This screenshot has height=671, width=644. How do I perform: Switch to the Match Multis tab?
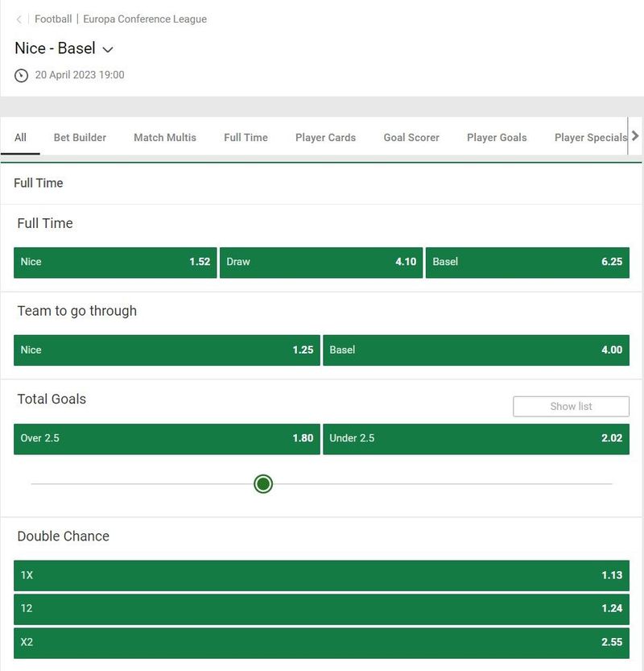click(x=165, y=138)
